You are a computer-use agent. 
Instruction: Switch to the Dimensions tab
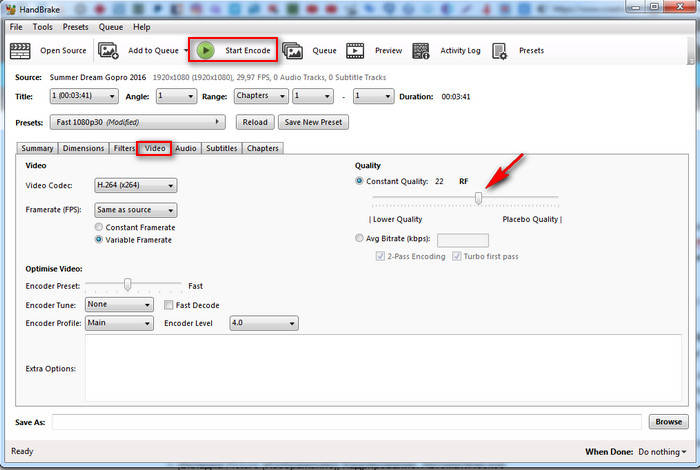pos(83,148)
